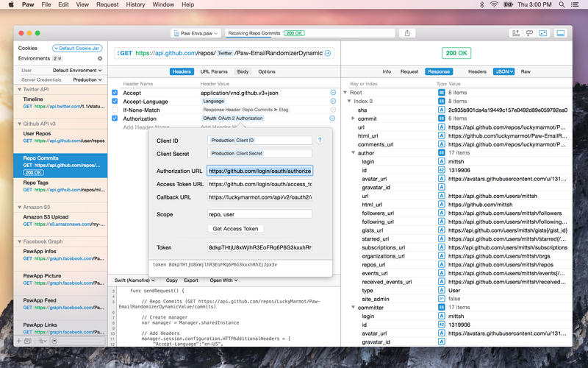
Task: Remove the Accept header with minus icon
Action: [332, 93]
